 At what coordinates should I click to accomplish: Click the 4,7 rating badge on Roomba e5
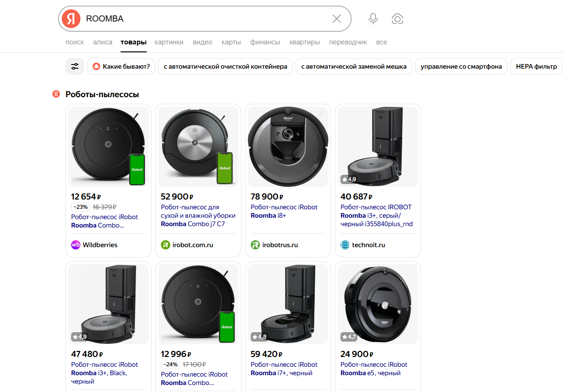pos(349,336)
